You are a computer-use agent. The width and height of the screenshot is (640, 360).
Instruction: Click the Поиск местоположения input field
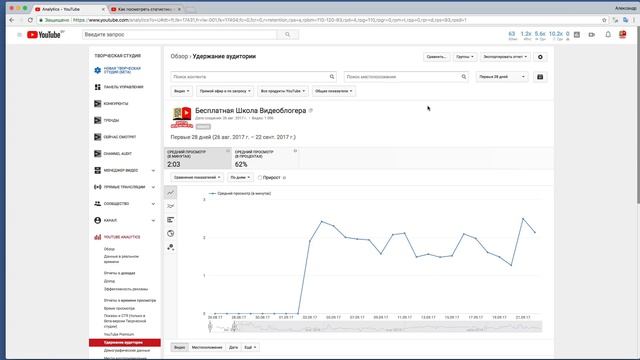[406, 77]
